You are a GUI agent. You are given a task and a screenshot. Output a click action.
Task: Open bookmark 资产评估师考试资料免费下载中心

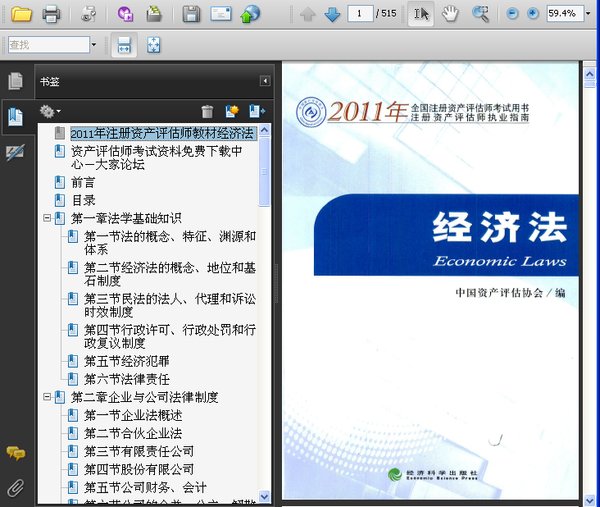pos(157,158)
